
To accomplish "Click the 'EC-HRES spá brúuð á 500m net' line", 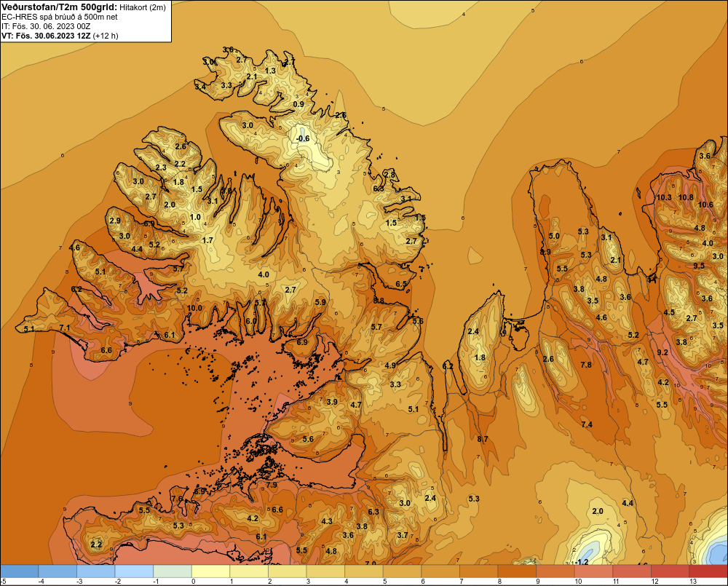I will 60,17.
